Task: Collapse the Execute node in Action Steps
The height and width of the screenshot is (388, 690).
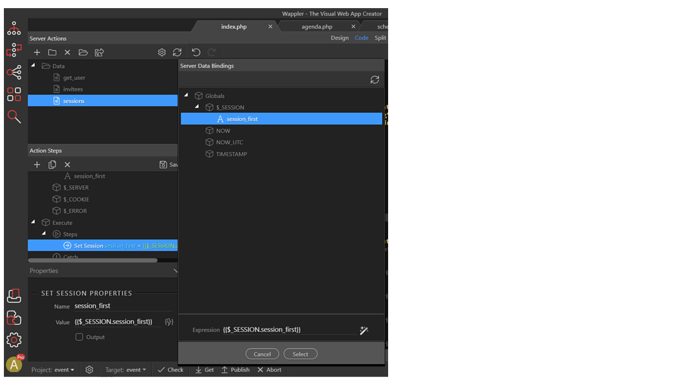Action: 33,222
